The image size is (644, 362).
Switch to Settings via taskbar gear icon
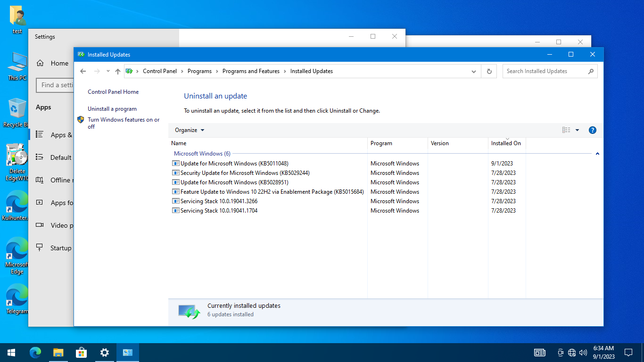coord(104,353)
